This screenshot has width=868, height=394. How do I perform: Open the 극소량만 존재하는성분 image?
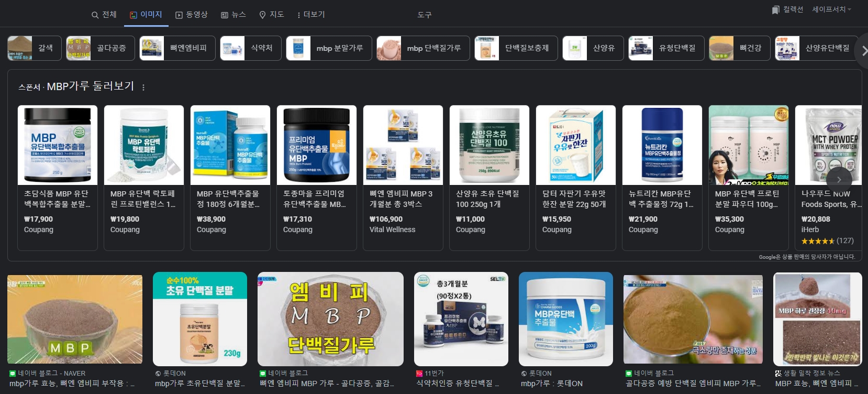[x=693, y=319]
